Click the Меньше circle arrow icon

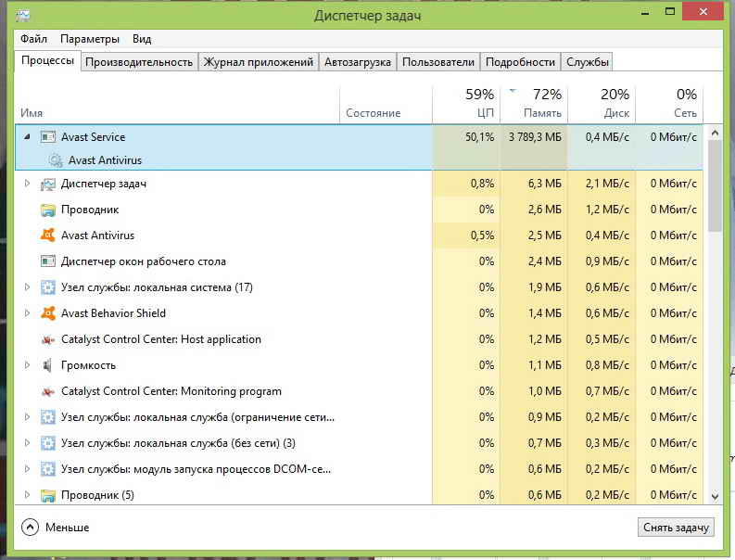30,528
